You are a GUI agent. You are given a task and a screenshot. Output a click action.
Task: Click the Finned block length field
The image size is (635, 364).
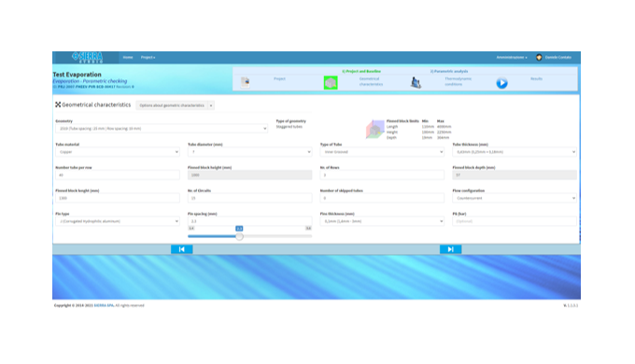pyautogui.click(x=118, y=199)
